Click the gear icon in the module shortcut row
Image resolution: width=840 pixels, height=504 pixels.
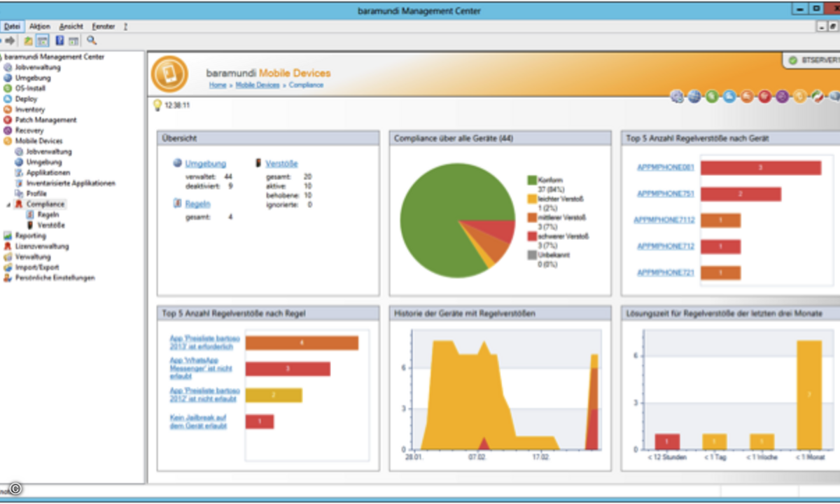point(677,97)
